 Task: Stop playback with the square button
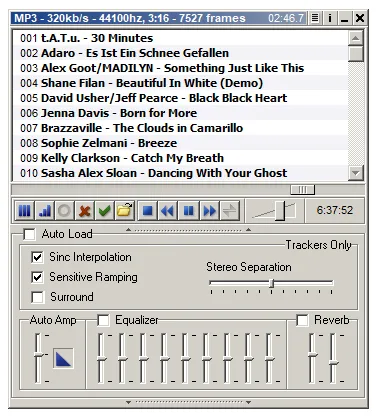click(x=147, y=211)
